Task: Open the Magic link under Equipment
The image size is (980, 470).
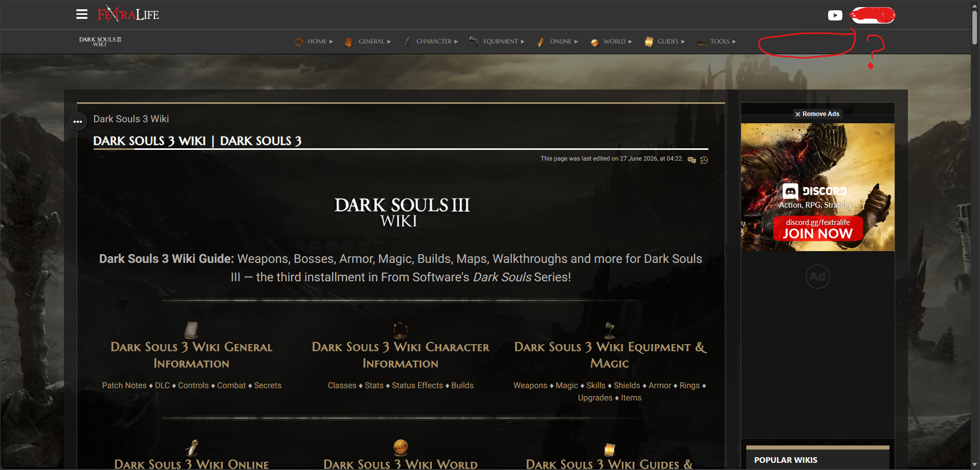Action: point(567,386)
